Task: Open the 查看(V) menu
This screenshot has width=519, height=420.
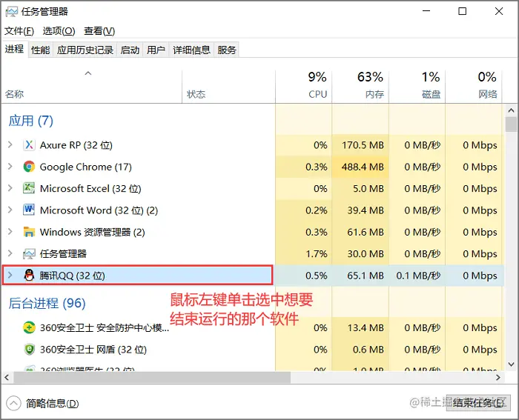Action: pyautogui.click(x=99, y=31)
